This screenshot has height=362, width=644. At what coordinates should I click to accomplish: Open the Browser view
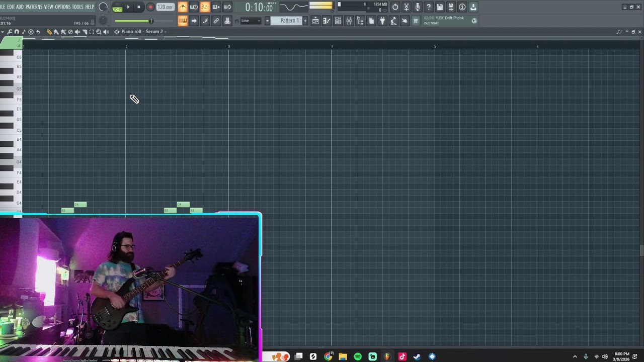(x=360, y=21)
